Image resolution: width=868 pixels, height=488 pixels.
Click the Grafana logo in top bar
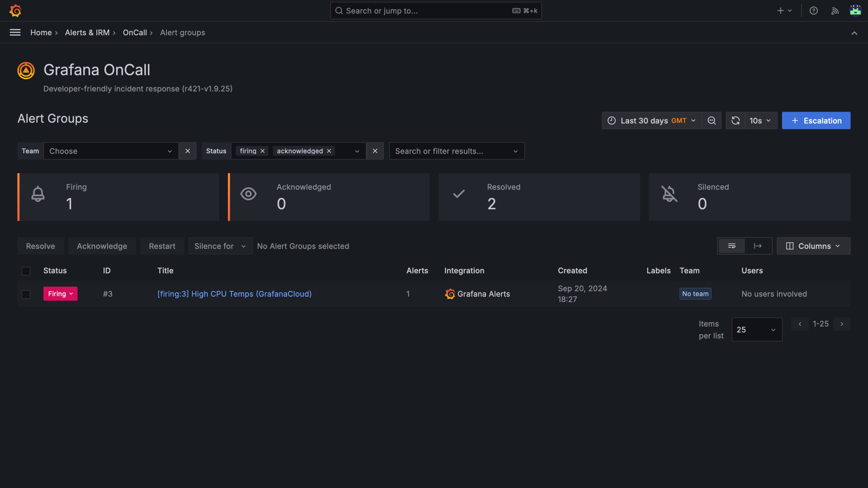(15, 10)
